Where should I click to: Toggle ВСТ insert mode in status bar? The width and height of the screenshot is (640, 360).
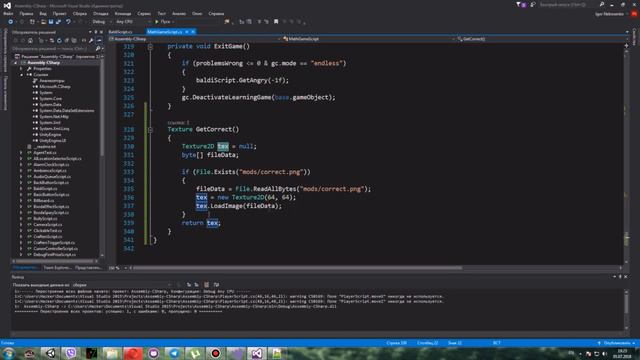point(496,343)
